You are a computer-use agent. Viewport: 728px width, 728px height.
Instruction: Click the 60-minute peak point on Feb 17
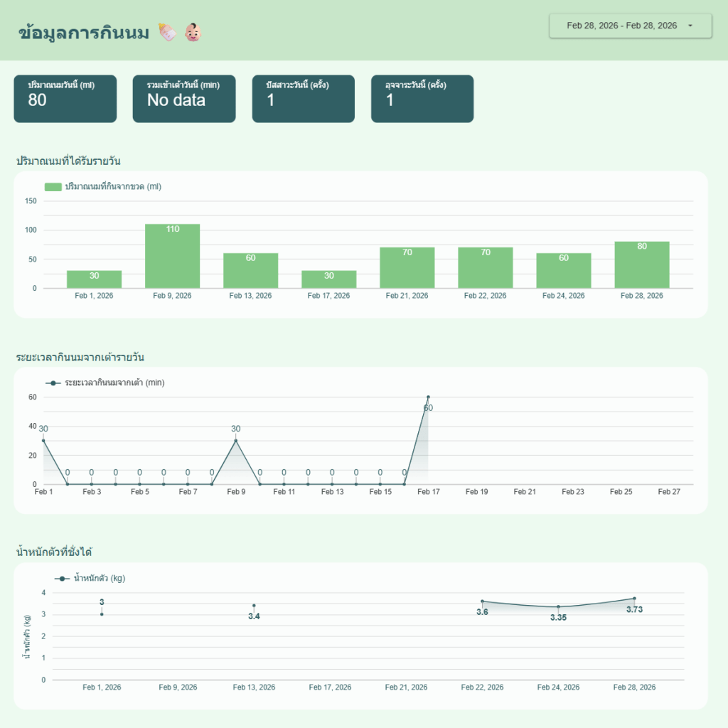tap(428, 397)
